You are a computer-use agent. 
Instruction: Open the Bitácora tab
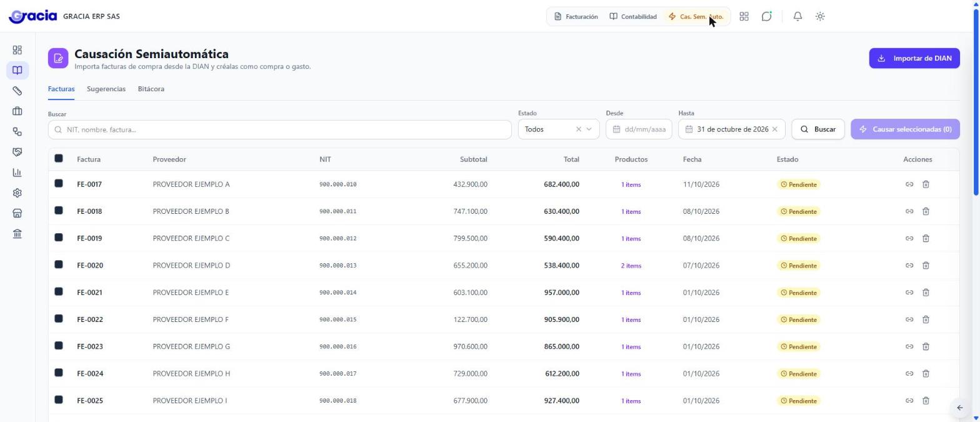pyautogui.click(x=151, y=89)
